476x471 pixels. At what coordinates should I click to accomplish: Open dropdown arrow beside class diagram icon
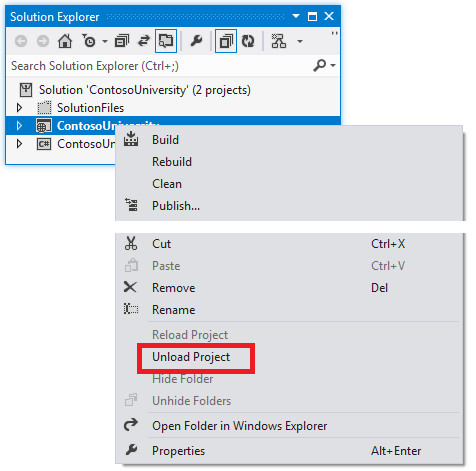tap(300, 42)
